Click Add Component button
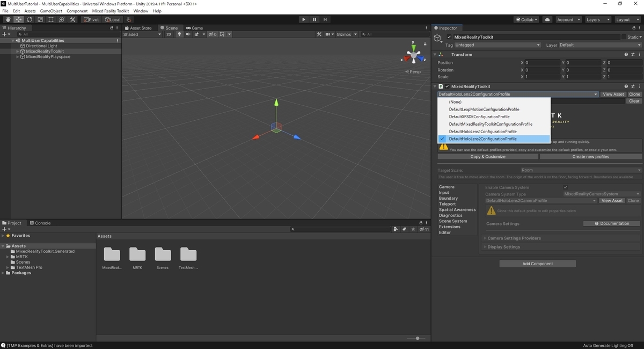Screen dimensions: 644x349 click(538, 264)
